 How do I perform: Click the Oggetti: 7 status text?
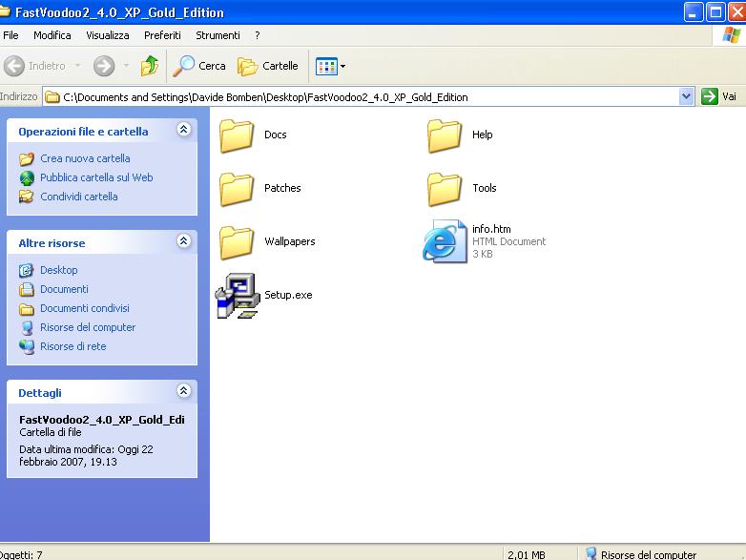21,555
